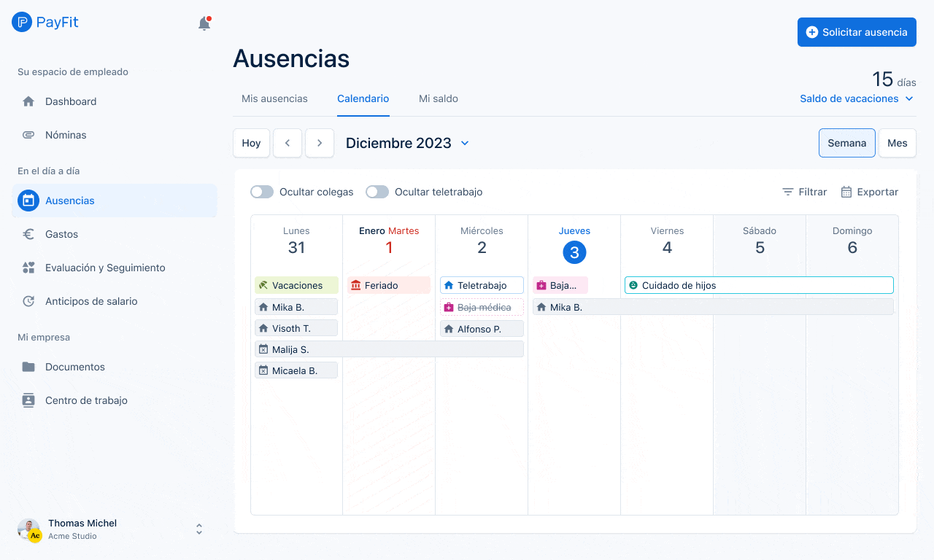Click the calendar-x icon beside Micaela B.

[x=263, y=370]
